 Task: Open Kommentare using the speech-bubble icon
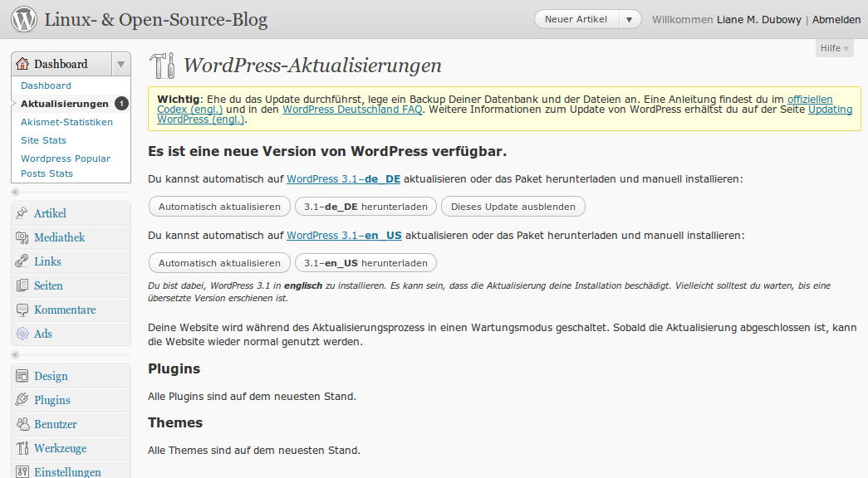click(19, 308)
